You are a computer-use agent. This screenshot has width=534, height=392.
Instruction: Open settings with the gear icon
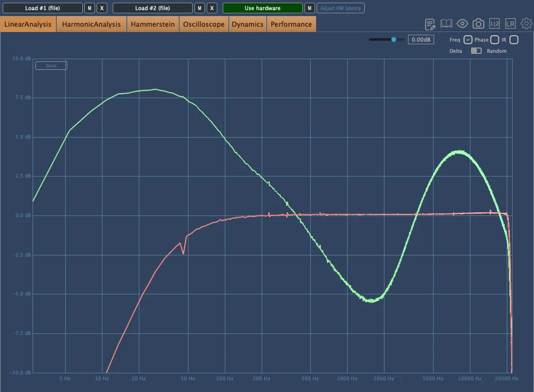click(x=527, y=24)
